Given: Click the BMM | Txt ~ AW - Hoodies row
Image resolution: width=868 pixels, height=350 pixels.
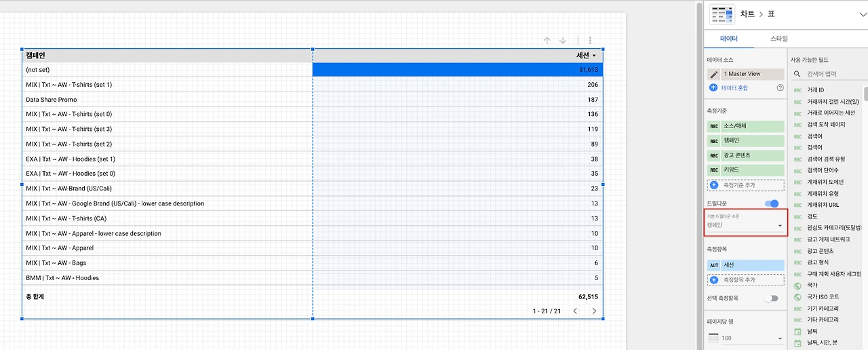Looking at the screenshot, I should (x=313, y=277).
